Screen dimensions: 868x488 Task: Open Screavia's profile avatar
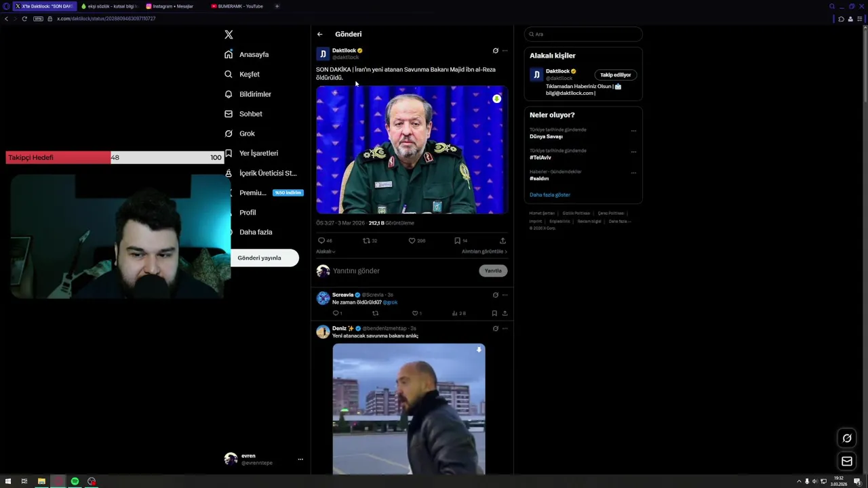[323, 298]
